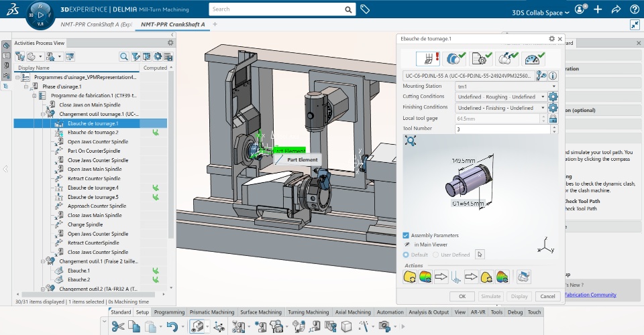The image size is (644, 335).
Task: Click the top Search input field
Action: [x=277, y=9]
